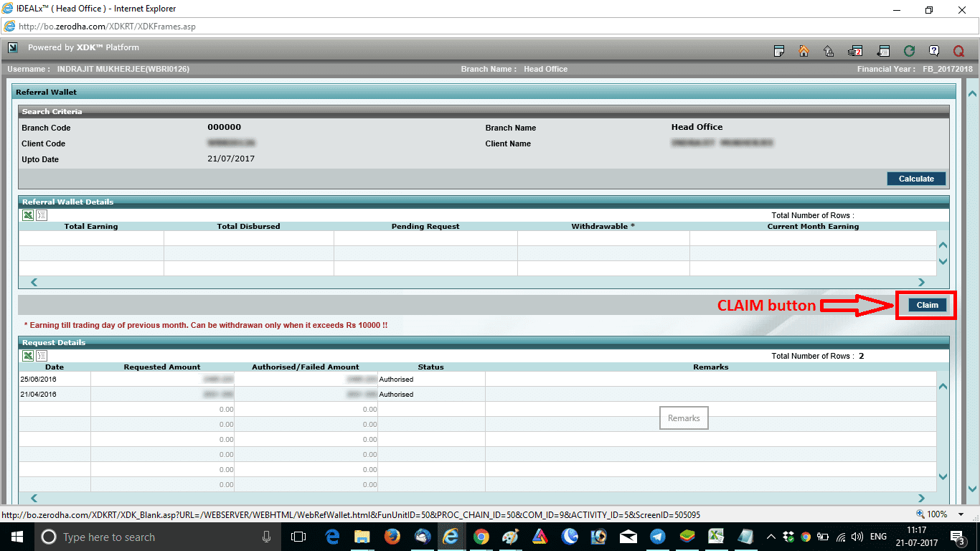The width and height of the screenshot is (980, 551).
Task: Click the Total Earning column header
Action: point(91,226)
